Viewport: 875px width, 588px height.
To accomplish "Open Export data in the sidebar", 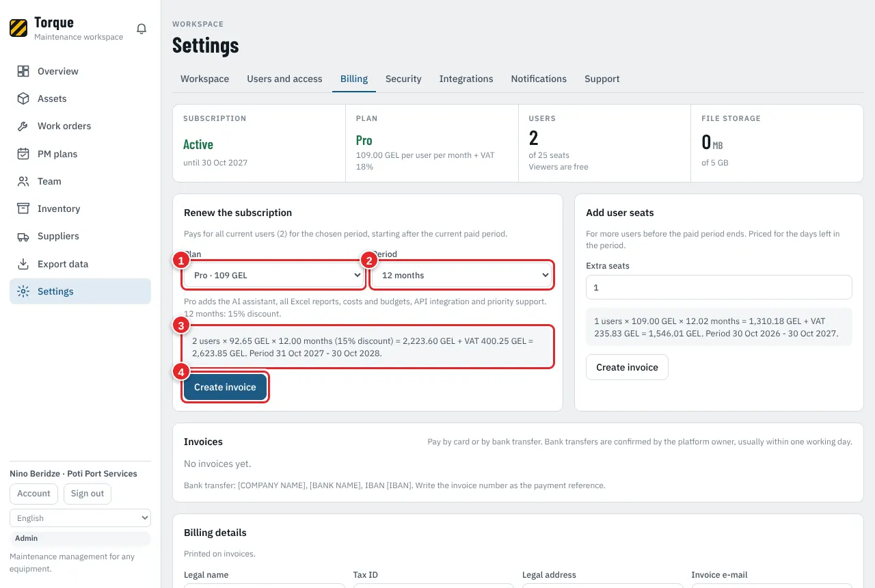I will pos(80,264).
